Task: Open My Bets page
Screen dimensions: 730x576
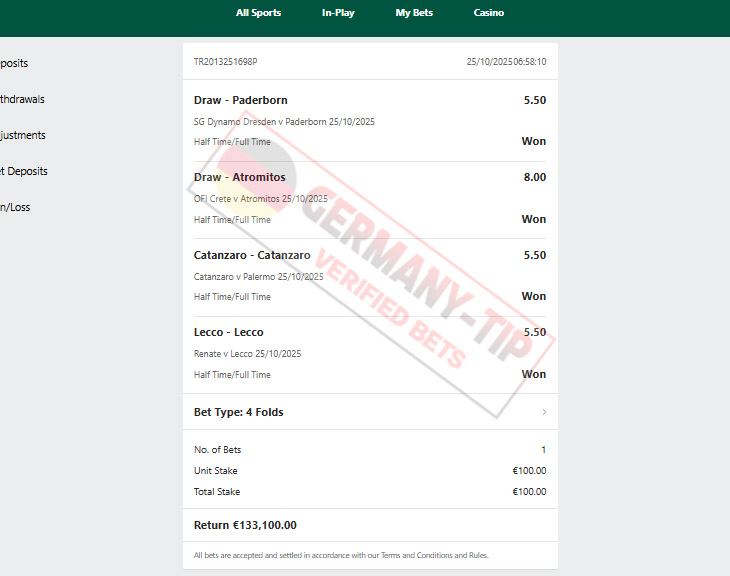Action: [414, 13]
